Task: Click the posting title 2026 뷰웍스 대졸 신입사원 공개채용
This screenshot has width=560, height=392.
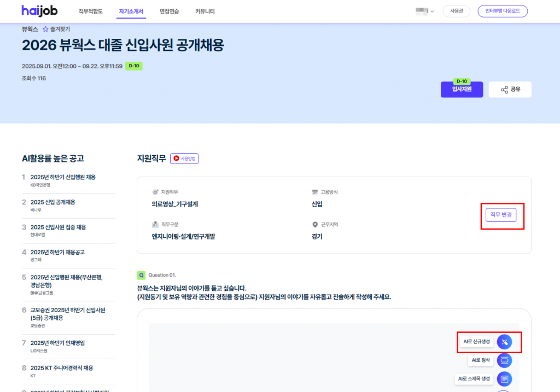Action: pyautogui.click(x=123, y=45)
